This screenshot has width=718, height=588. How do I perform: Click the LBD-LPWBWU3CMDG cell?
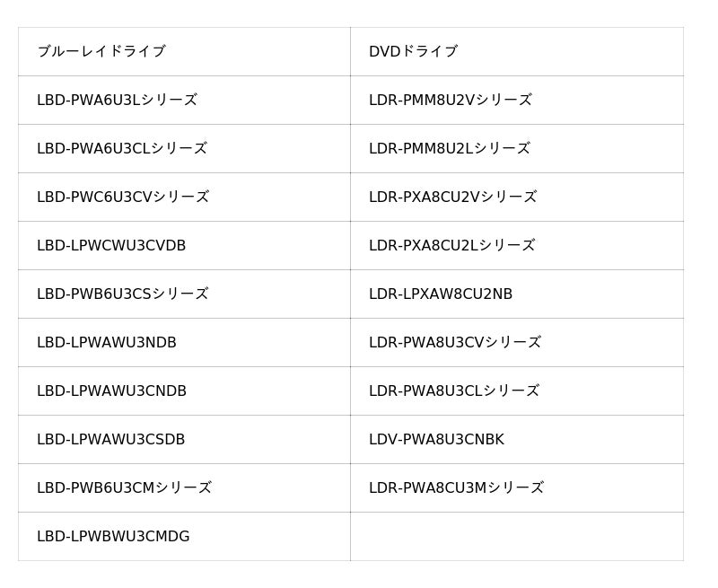pyautogui.click(x=184, y=536)
